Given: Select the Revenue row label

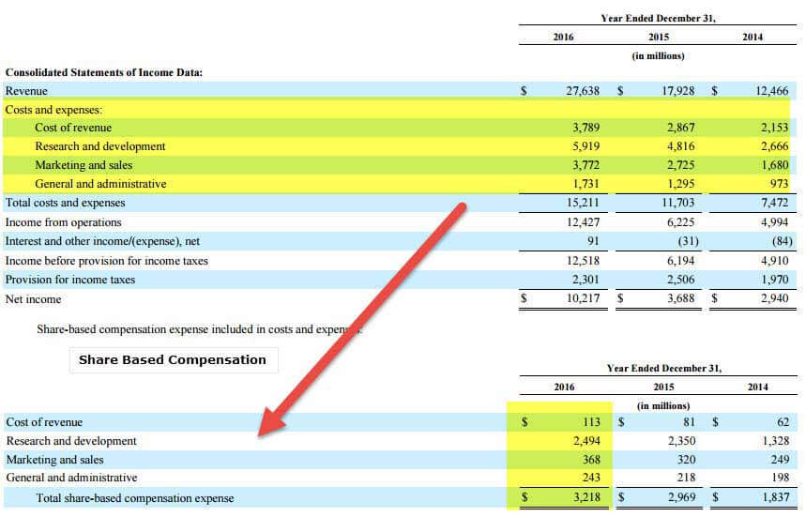Looking at the screenshot, I should (26, 91).
